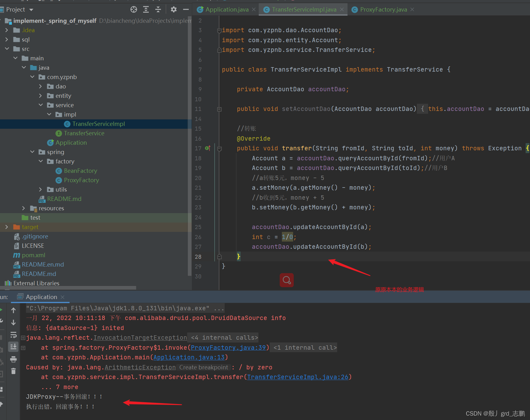Click line number 28 in gutter
Image resolution: width=530 pixels, height=420 pixels.
pyautogui.click(x=198, y=257)
